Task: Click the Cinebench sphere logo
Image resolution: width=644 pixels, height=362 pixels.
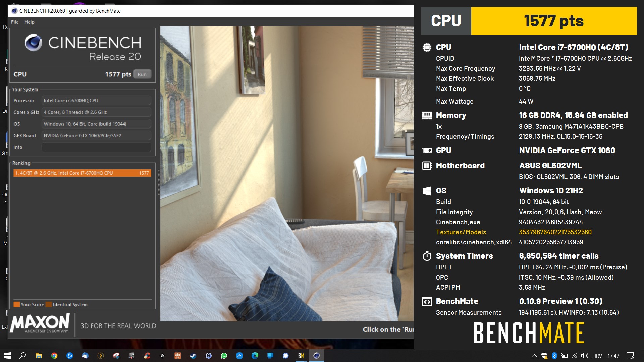Action: click(x=34, y=43)
